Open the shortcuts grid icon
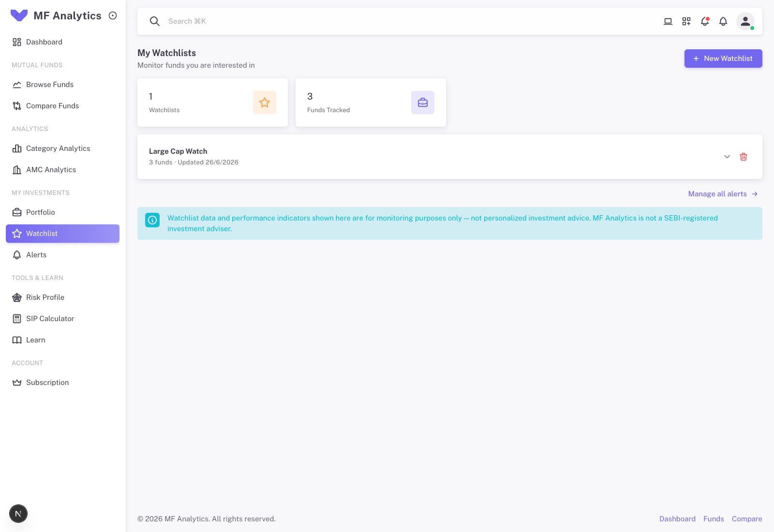The height and width of the screenshot is (532, 774). tap(686, 21)
